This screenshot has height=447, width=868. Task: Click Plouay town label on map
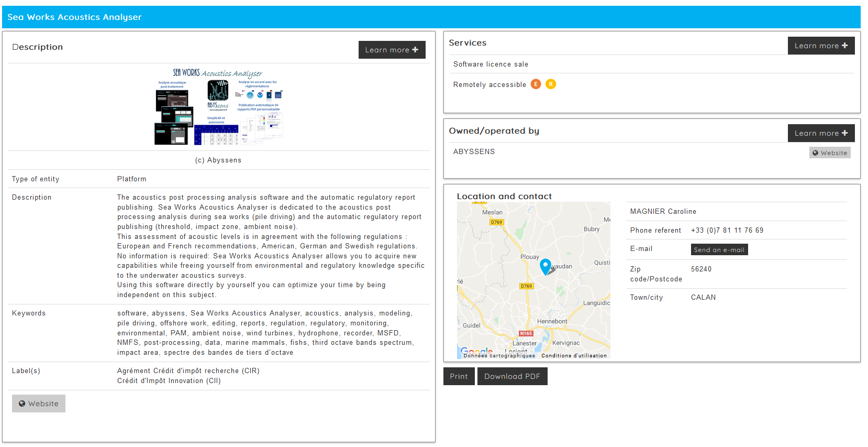click(x=530, y=257)
